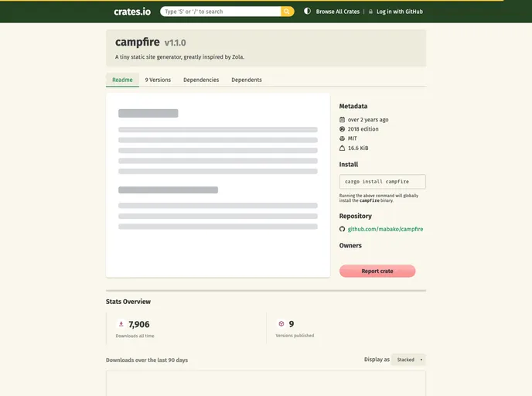Click the calendar icon next to over 2 years ago
The width and height of the screenshot is (532, 396).
click(x=342, y=120)
